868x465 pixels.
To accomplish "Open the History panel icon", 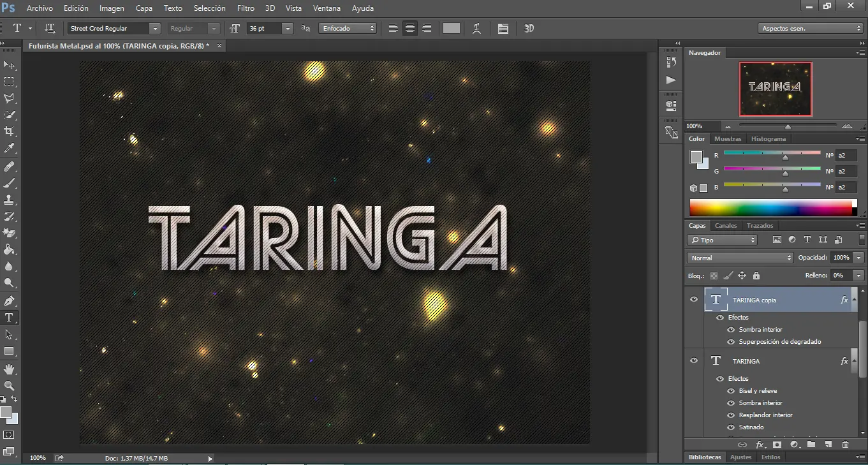I will [671, 63].
